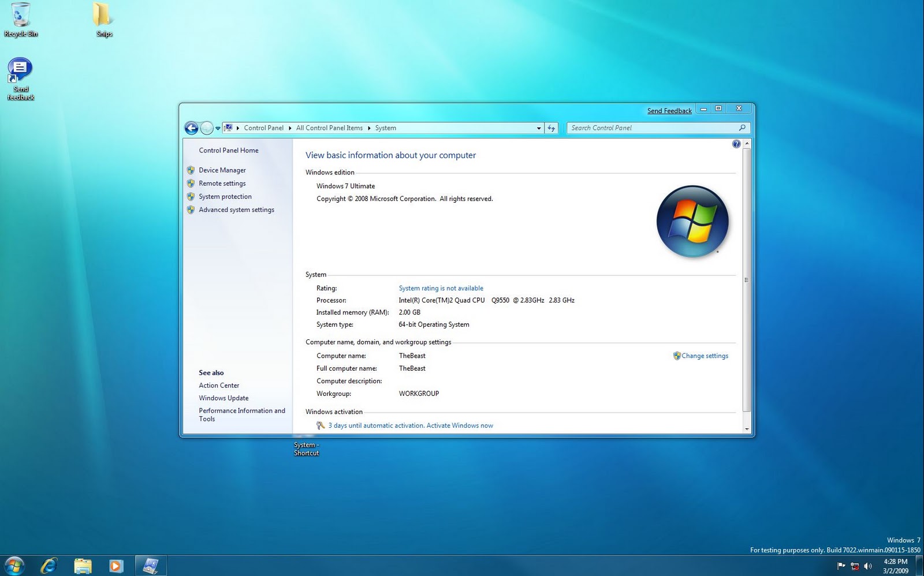
Task: Click the WORKGROUP value
Action: click(419, 394)
